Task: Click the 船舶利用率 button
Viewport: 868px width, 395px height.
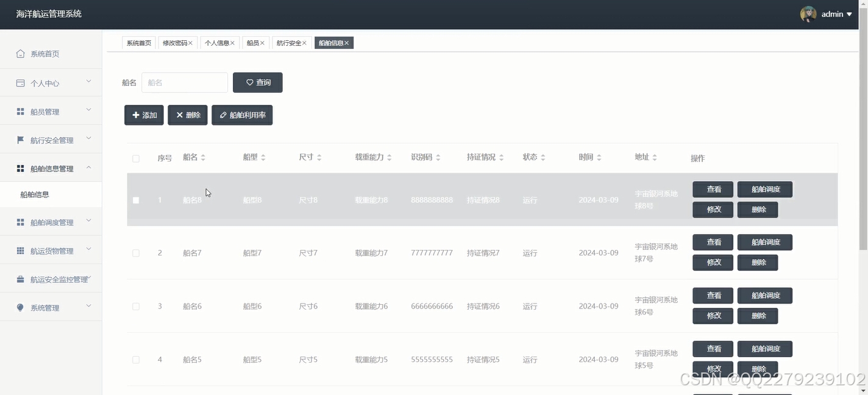Action: [242, 115]
